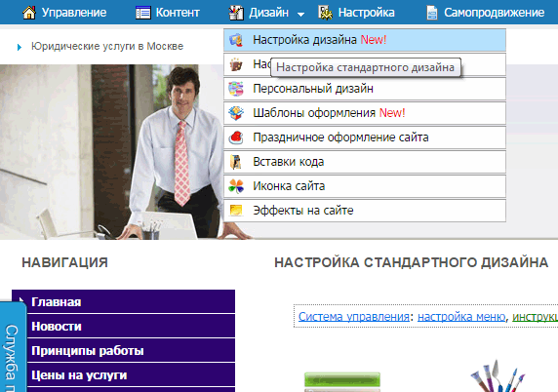This screenshot has width=558, height=392.
Task: Click the Вставки кода icon
Action: [x=235, y=162]
